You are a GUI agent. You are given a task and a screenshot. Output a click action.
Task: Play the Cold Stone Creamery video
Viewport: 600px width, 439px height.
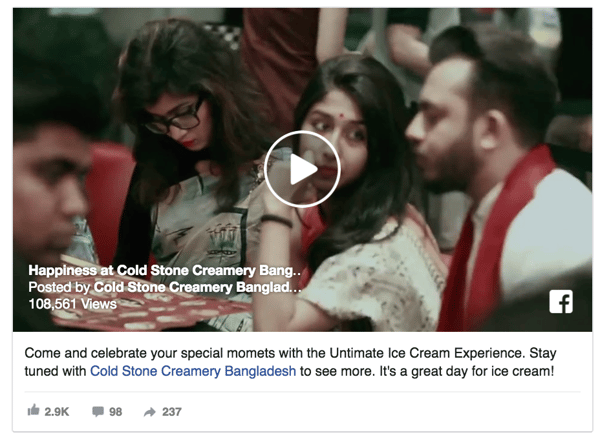pyautogui.click(x=302, y=169)
